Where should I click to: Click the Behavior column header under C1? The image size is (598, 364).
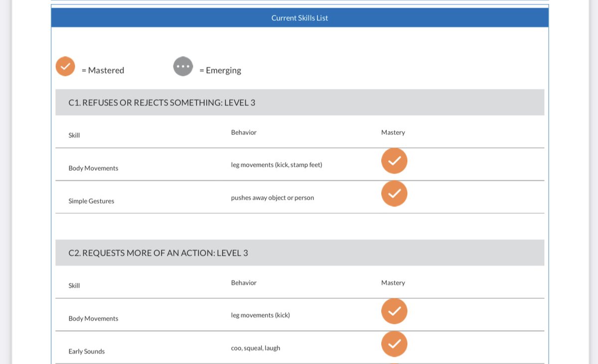tap(244, 132)
